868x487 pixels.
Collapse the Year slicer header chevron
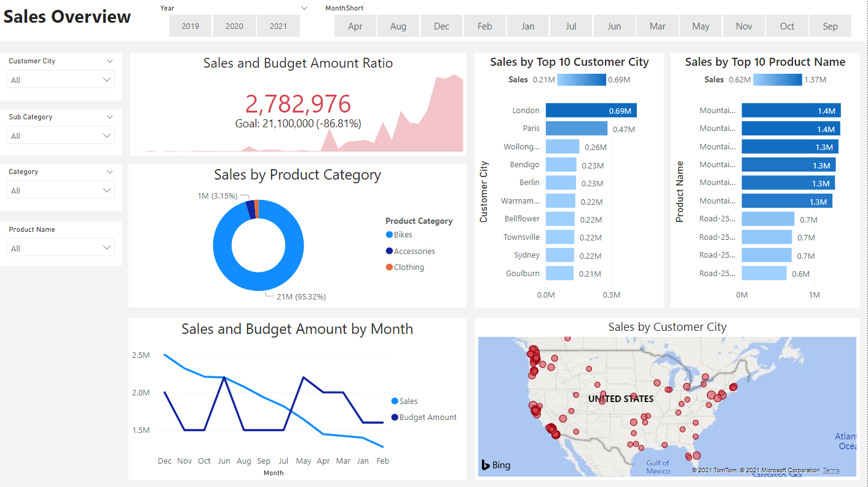coord(304,9)
